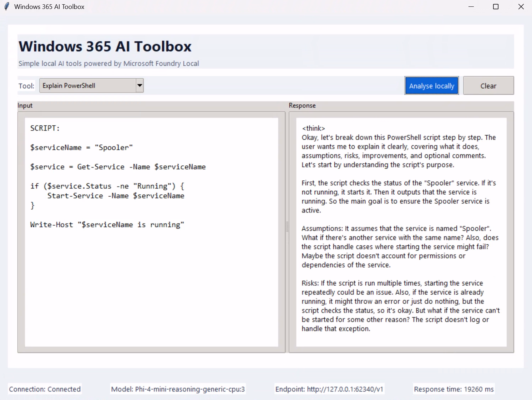532x400 pixels.
Task: Maximize the Windows 365 AI Toolbox window
Action: pos(496,7)
